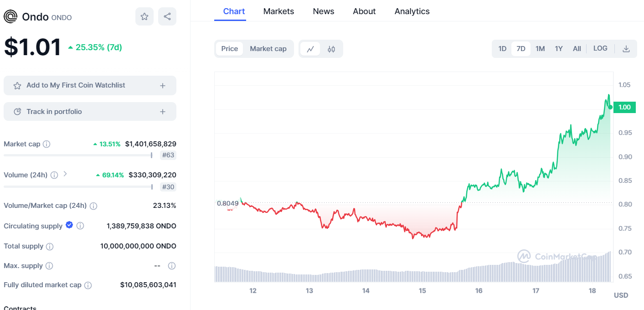The image size is (644, 310).
Task: Go to the News tab
Action: [x=324, y=11]
